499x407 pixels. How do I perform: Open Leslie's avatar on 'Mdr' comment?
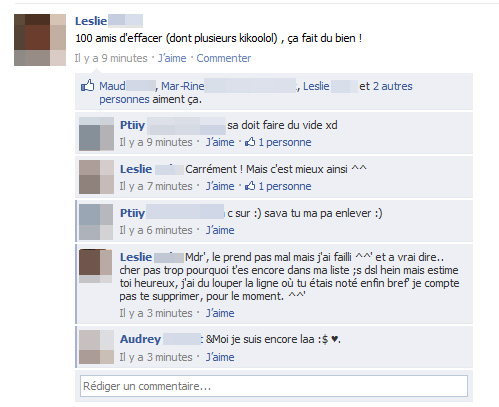click(x=96, y=266)
